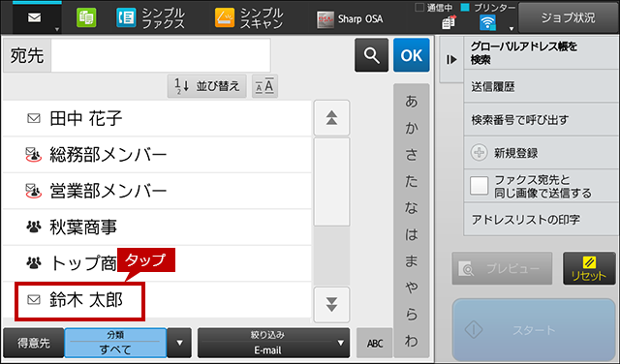Viewport: 620px width, 364px height.
Task: Tap the wireless printer status icon
Action: pos(487,22)
